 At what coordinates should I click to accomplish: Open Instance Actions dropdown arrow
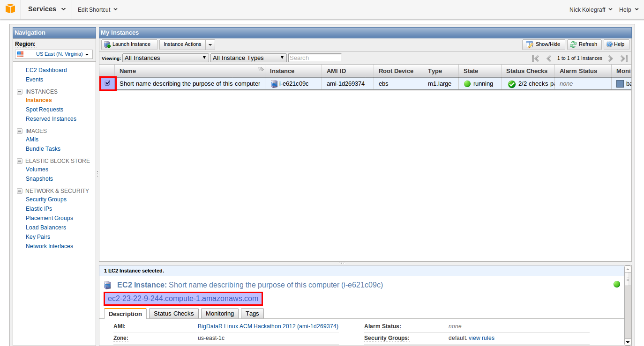click(x=210, y=45)
